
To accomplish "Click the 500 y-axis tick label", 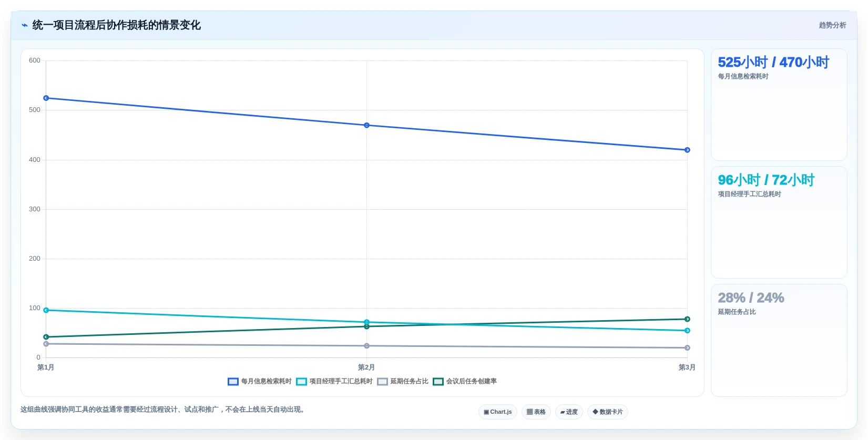I will (x=35, y=110).
